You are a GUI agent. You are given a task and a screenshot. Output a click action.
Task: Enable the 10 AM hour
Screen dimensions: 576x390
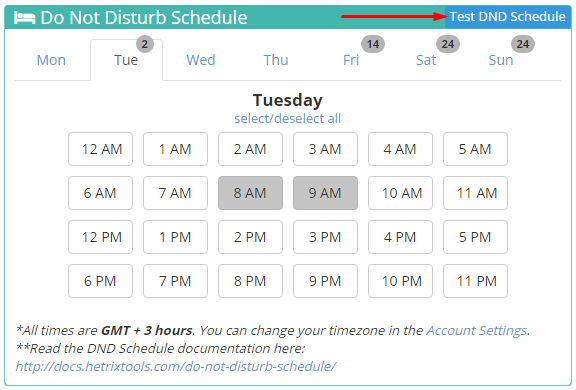400,193
